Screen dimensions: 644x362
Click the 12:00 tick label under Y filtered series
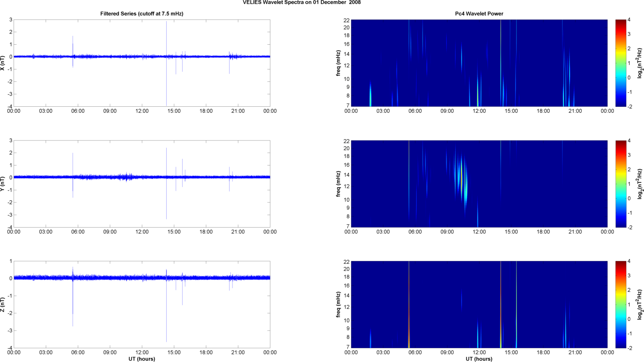(142, 232)
